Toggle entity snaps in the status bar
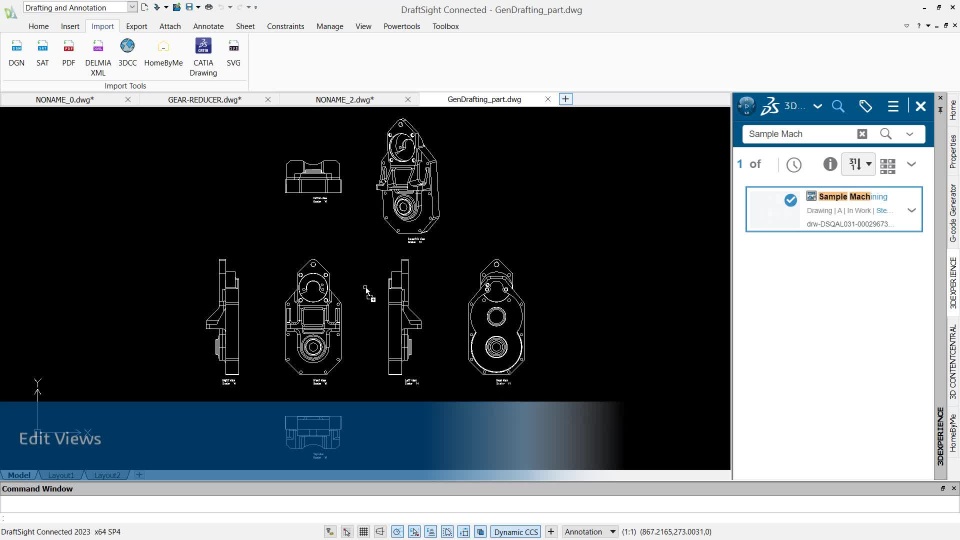960x540 pixels. [x=414, y=531]
